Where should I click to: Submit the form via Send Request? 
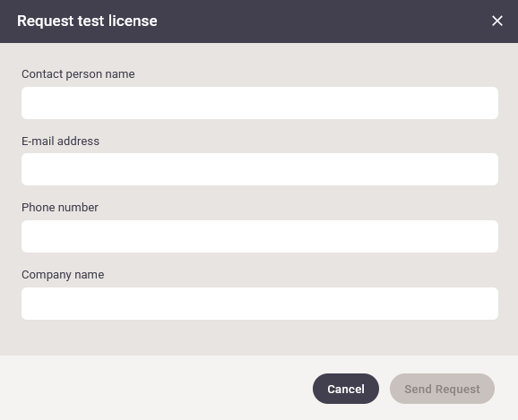coord(442,389)
